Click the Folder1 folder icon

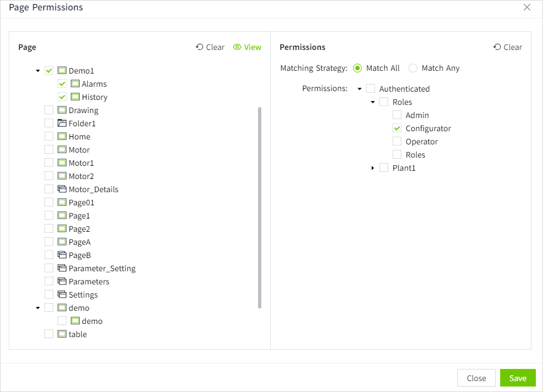62,124
